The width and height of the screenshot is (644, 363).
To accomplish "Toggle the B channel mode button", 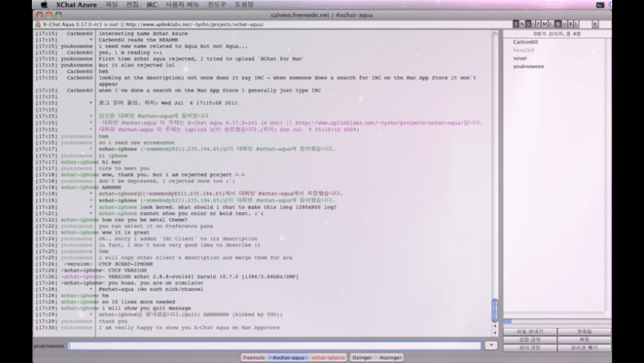I will [570, 24].
